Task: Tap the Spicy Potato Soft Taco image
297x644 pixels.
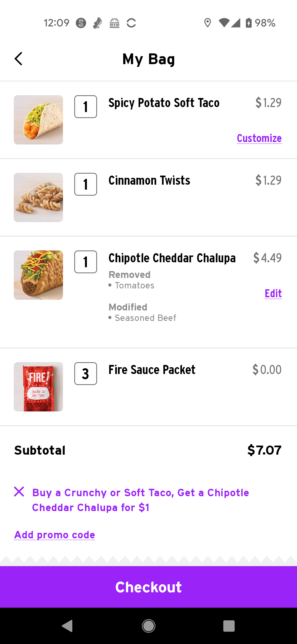Action: pos(38,120)
